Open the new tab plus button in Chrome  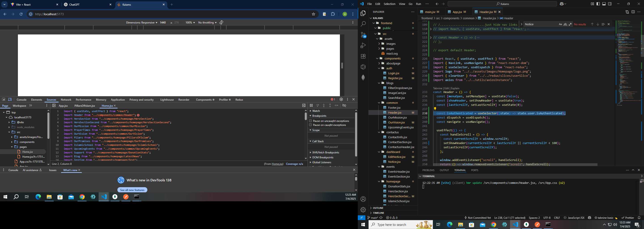(172, 4)
